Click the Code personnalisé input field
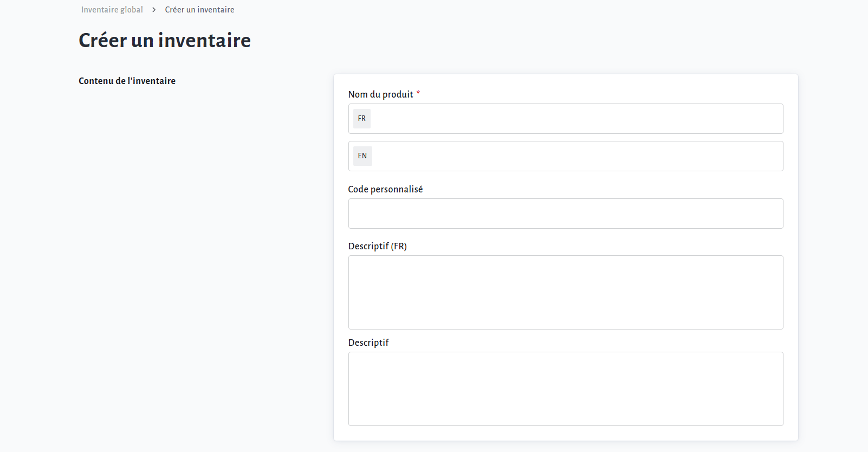 pyautogui.click(x=566, y=214)
